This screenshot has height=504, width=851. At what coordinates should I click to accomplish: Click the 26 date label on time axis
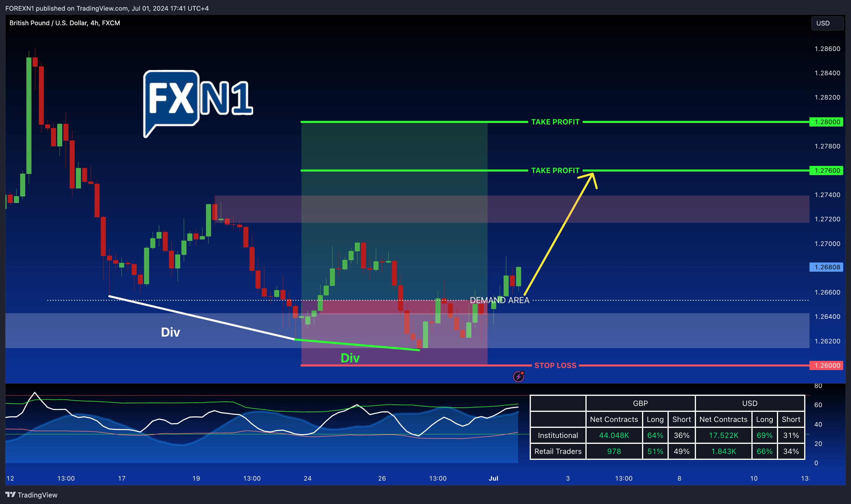pyautogui.click(x=382, y=479)
